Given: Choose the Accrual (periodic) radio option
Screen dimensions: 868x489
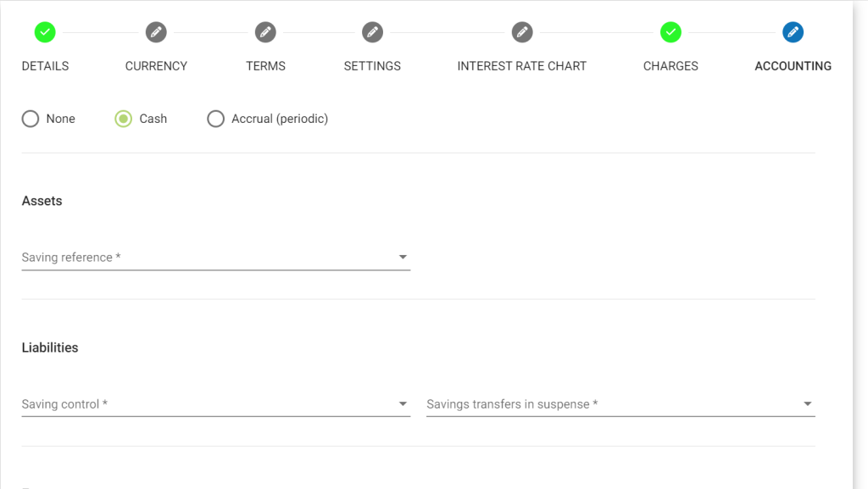Looking at the screenshot, I should point(216,119).
